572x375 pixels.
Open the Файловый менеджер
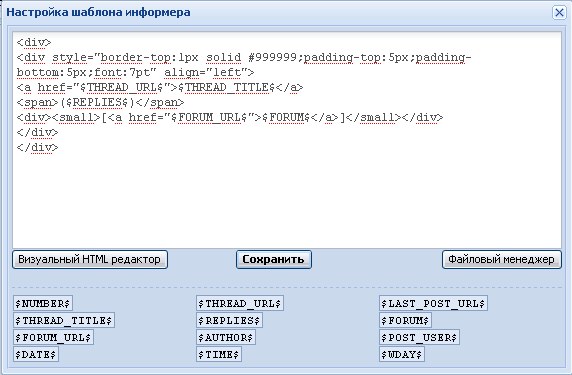click(x=502, y=259)
